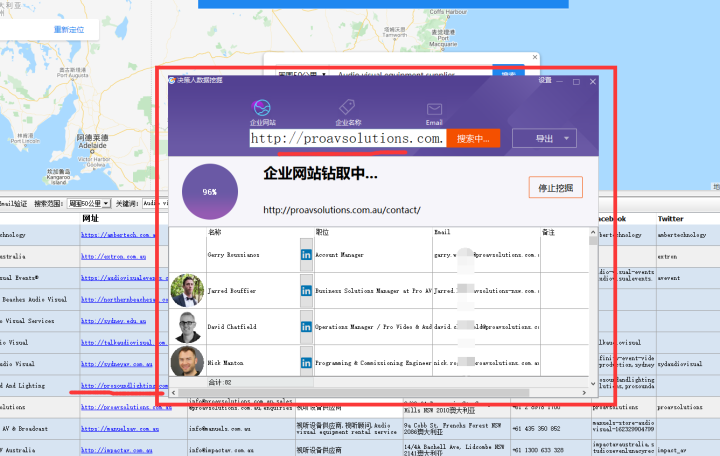Click the Email column header in dialog
This screenshot has height=456, width=720.
pyautogui.click(x=487, y=232)
